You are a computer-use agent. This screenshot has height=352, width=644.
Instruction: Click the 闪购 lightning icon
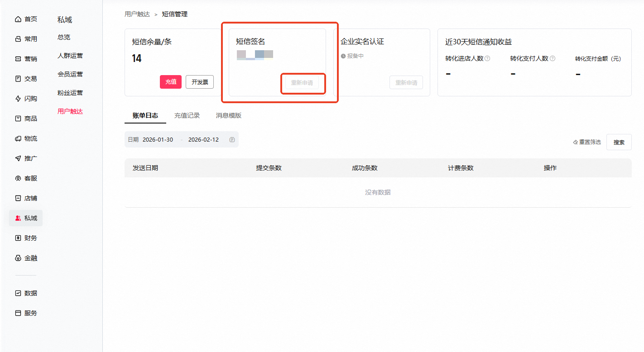(18, 99)
